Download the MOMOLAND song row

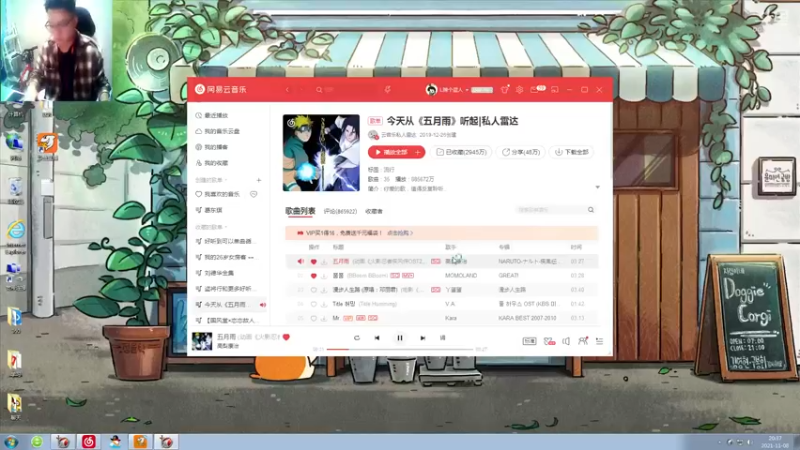click(324, 276)
